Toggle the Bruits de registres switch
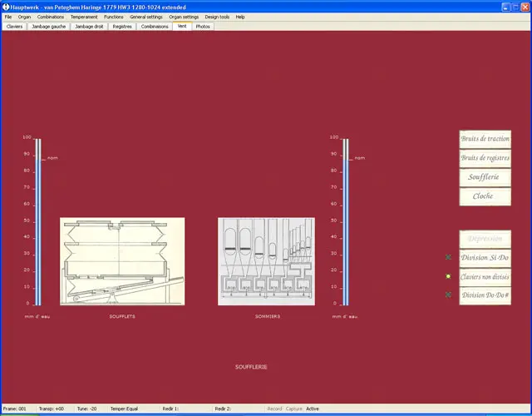 485,158
